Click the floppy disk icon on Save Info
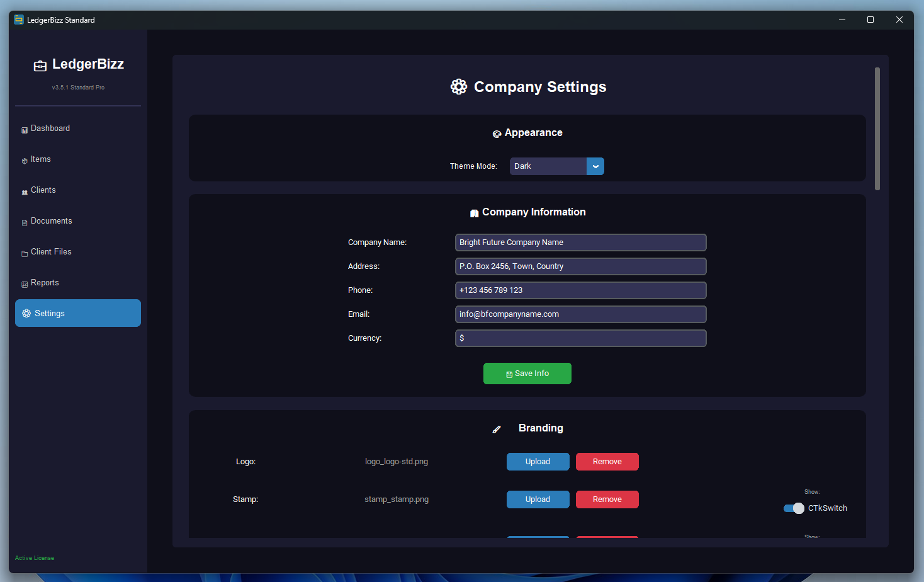 coord(509,374)
